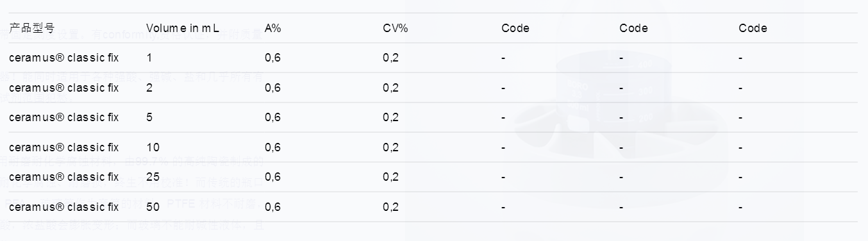
Task: Click the volume value 50 cell
Action: point(153,207)
